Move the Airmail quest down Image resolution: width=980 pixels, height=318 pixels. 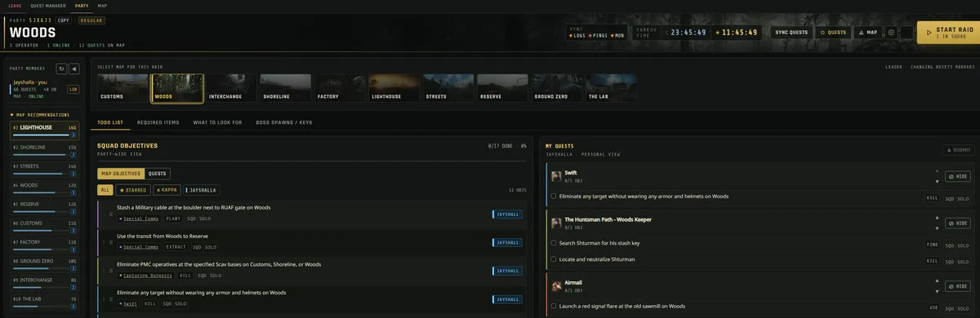click(x=938, y=291)
